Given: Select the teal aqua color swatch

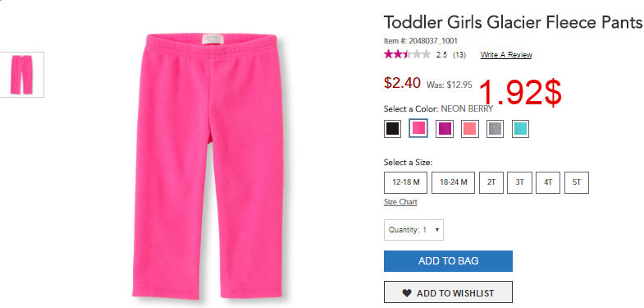Looking at the screenshot, I should click(x=520, y=129).
